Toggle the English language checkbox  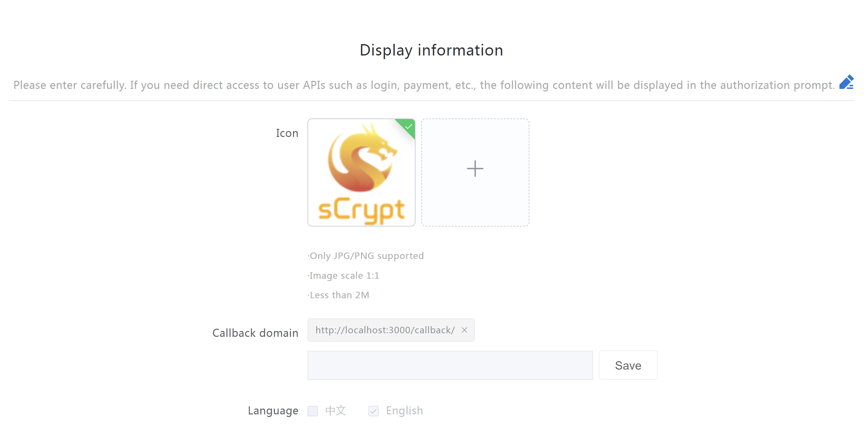point(373,410)
